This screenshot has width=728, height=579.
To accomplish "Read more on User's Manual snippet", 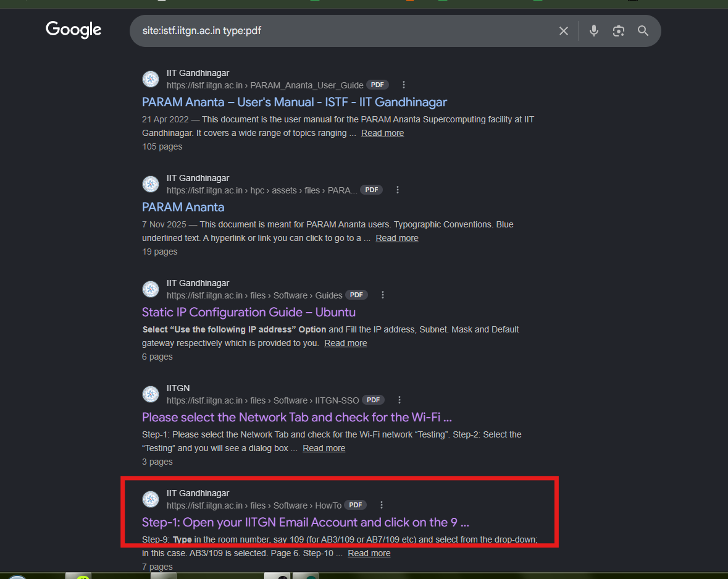I will click(383, 133).
